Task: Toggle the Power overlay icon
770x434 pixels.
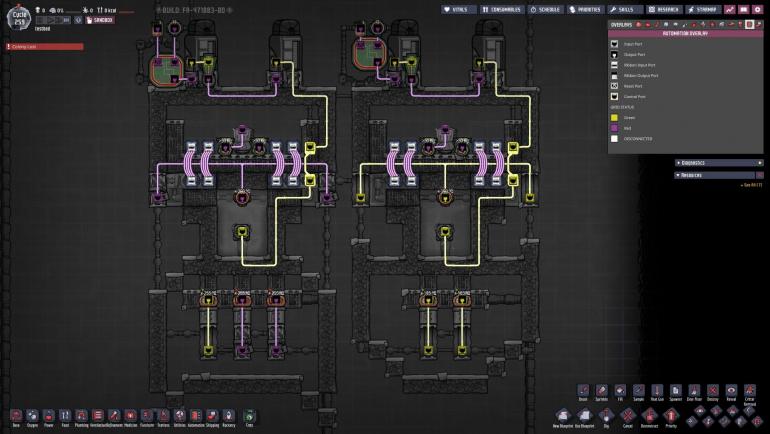Action: pos(648,24)
